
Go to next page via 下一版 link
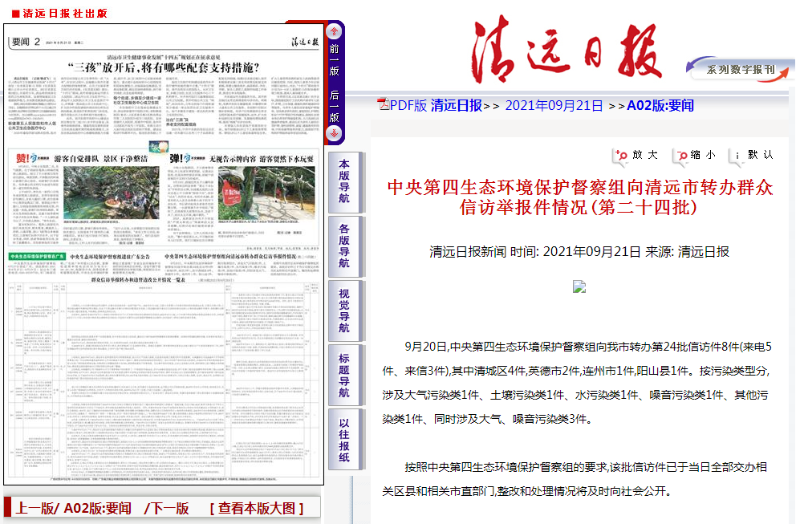[x=166, y=508]
